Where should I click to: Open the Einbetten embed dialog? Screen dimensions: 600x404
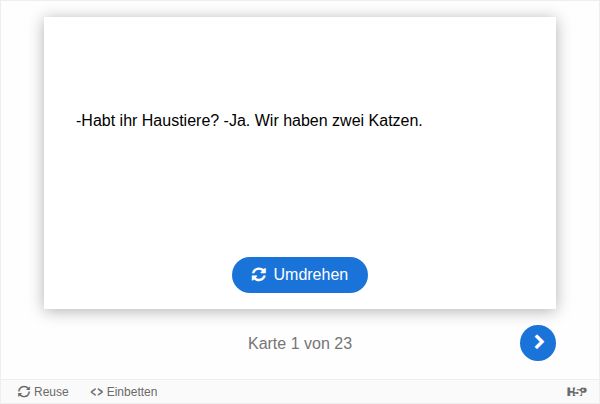click(124, 392)
